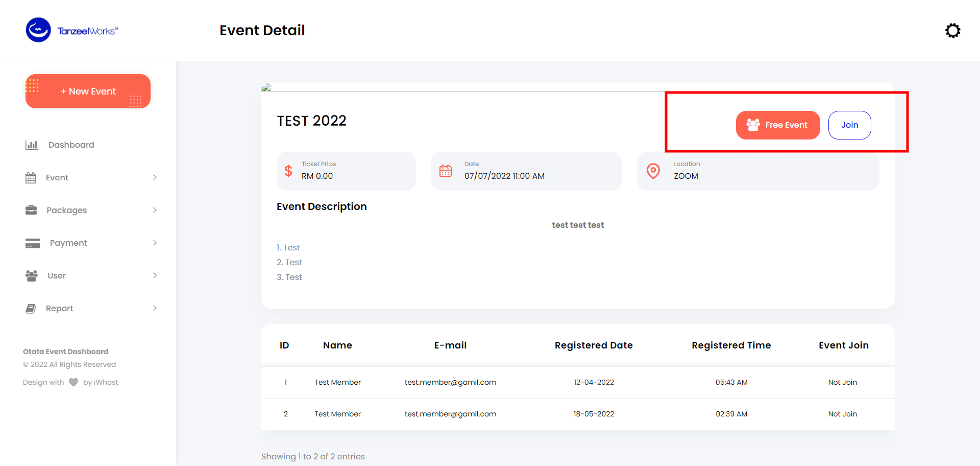Expand the Report submenu chevron
Image resolution: width=980 pixels, height=466 pixels.
click(155, 308)
